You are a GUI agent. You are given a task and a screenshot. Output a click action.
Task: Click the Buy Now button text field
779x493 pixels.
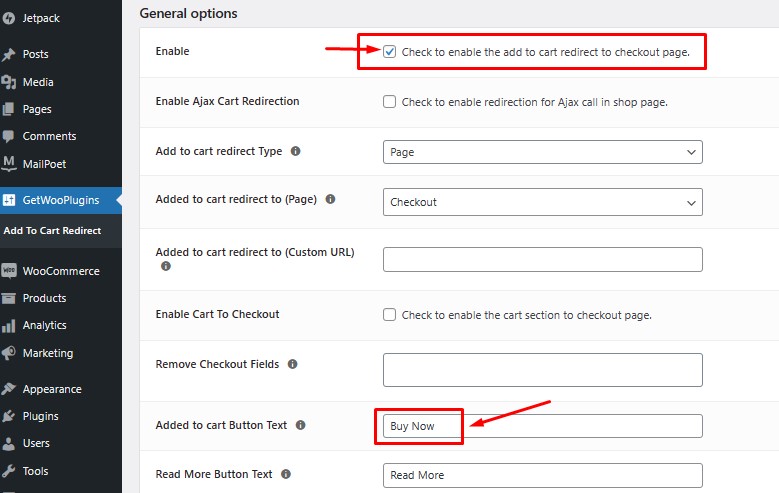(x=542, y=426)
